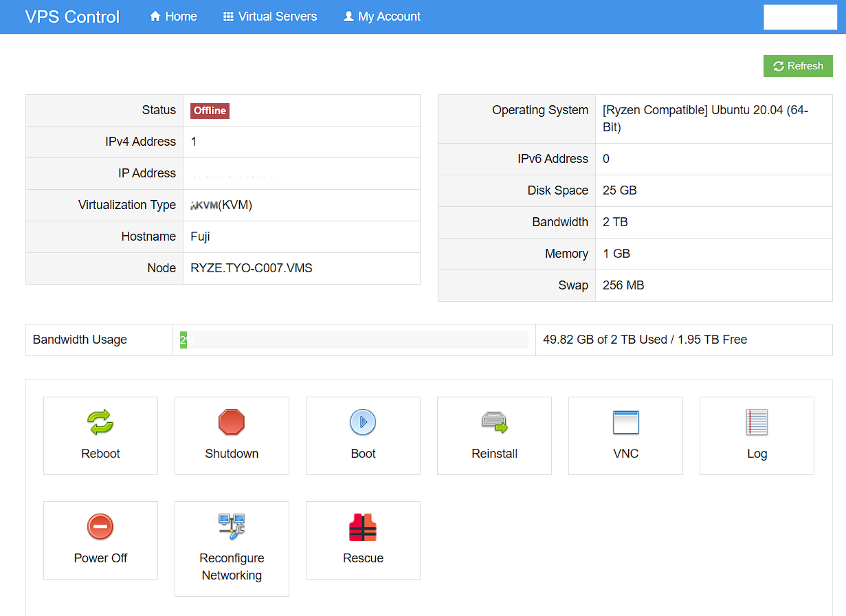
Task: Click the KVM(KVM) virtualization value
Action: tap(221, 205)
